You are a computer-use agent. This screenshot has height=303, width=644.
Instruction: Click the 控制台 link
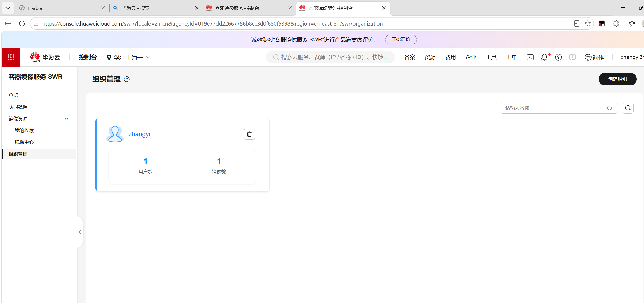pos(88,57)
